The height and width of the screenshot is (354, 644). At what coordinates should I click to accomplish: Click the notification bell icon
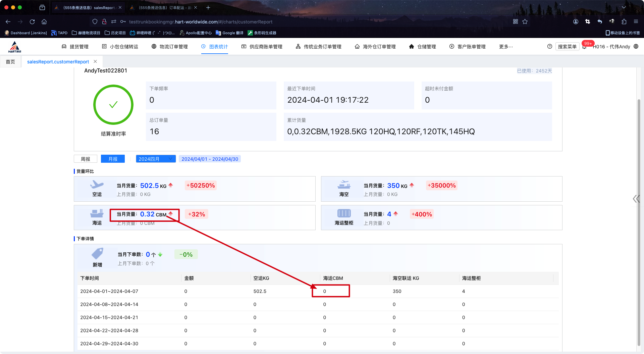584,47
